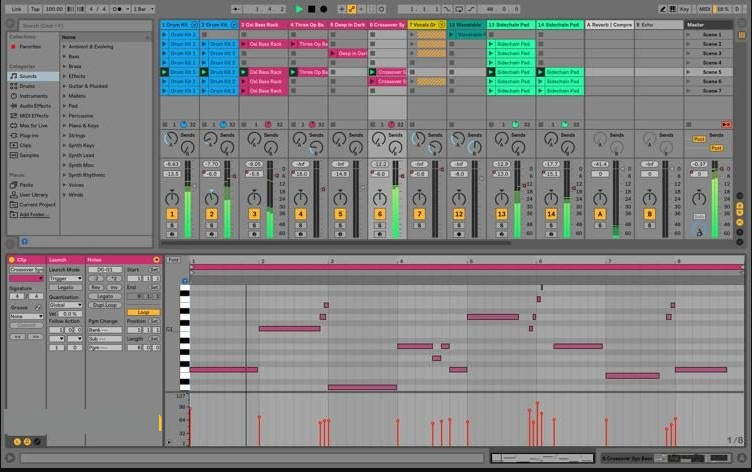Select the 7 Vocals Gr track header
This screenshot has height=472, width=752.
click(x=426, y=24)
